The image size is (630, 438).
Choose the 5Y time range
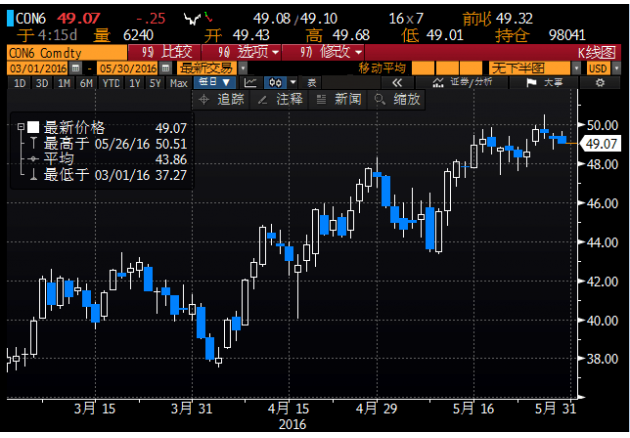(x=155, y=83)
